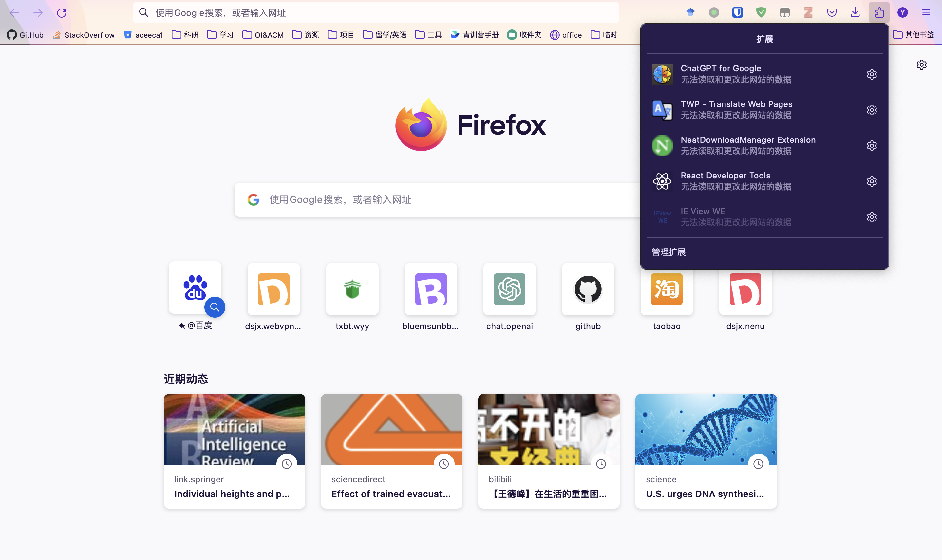Toggle the extensions puzzle-piece panel button
Image resolution: width=942 pixels, height=560 pixels.
[879, 13]
